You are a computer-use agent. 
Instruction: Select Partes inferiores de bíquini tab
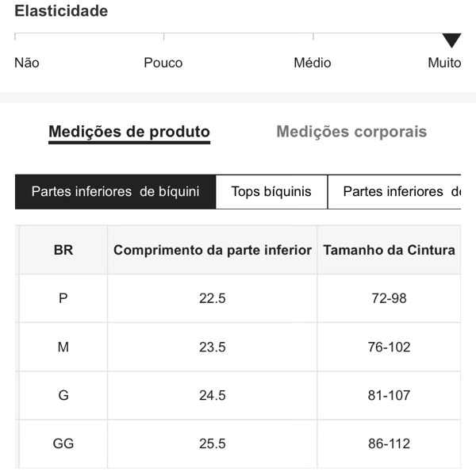(115, 191)
